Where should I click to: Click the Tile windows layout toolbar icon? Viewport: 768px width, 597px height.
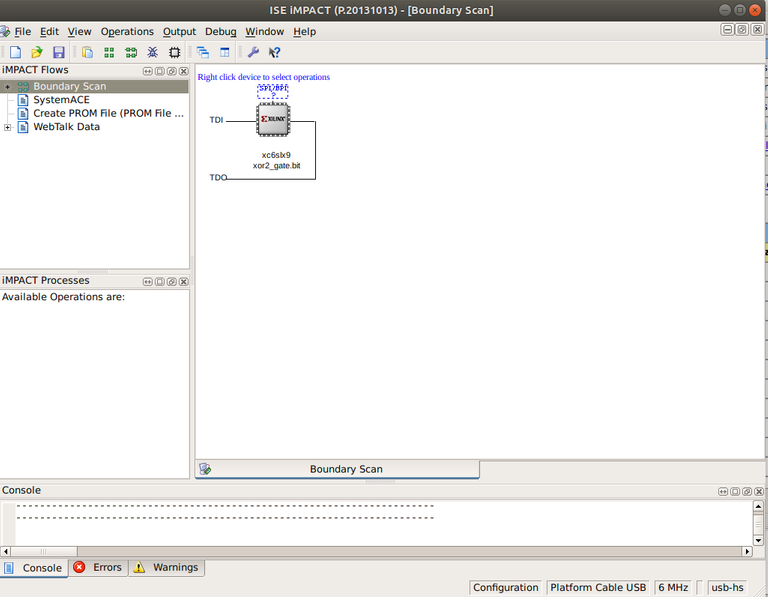point(225,52)
